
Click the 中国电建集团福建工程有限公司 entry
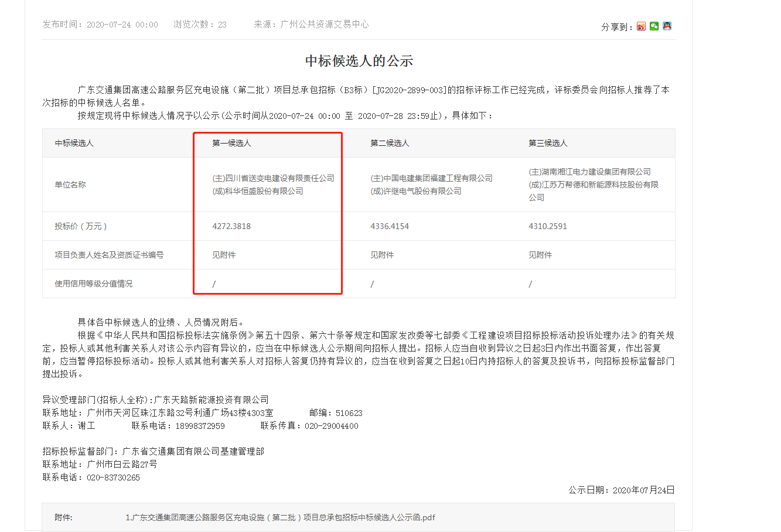[x=431, y=178]
